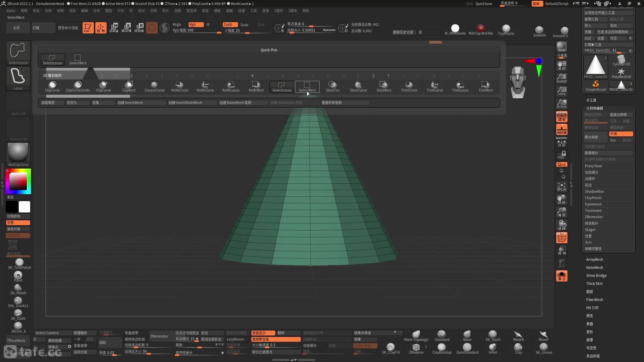Screen dimensions: 644x362
Task: Choose the CreaseCurve brush
Action: pyautogui.click(x=154, y=86)
